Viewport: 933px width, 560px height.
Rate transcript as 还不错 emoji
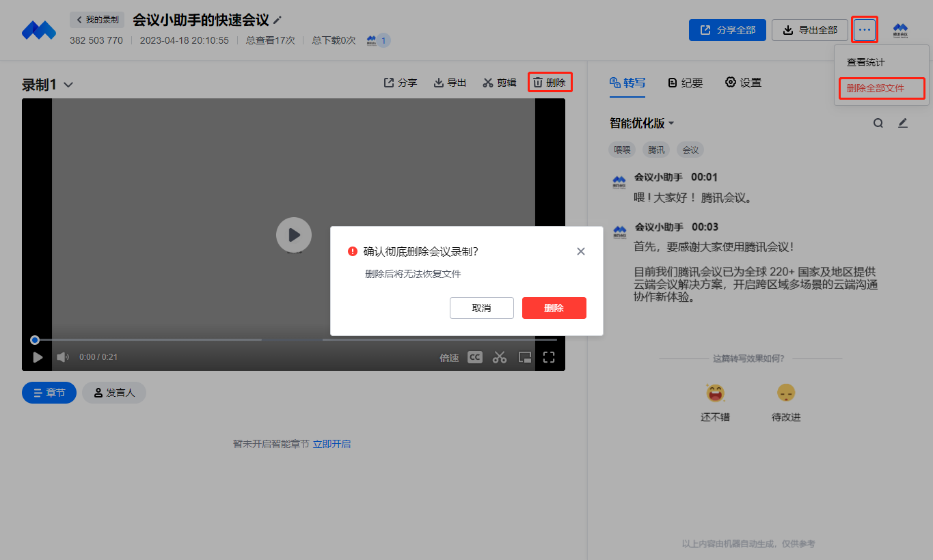715,393
